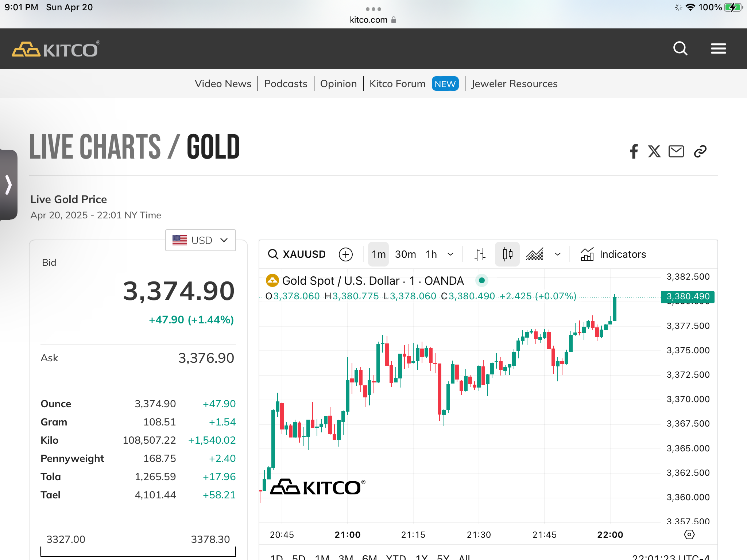The height and width of the screenshot is (560, 747).
Task: Open Kitco Forum link
Action: [x=397, y=83]
